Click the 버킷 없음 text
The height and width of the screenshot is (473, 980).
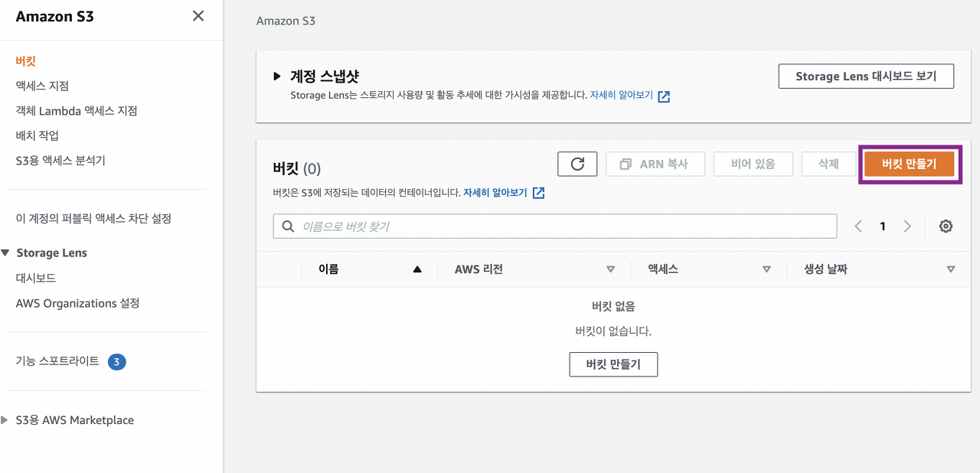click(613, 306)
